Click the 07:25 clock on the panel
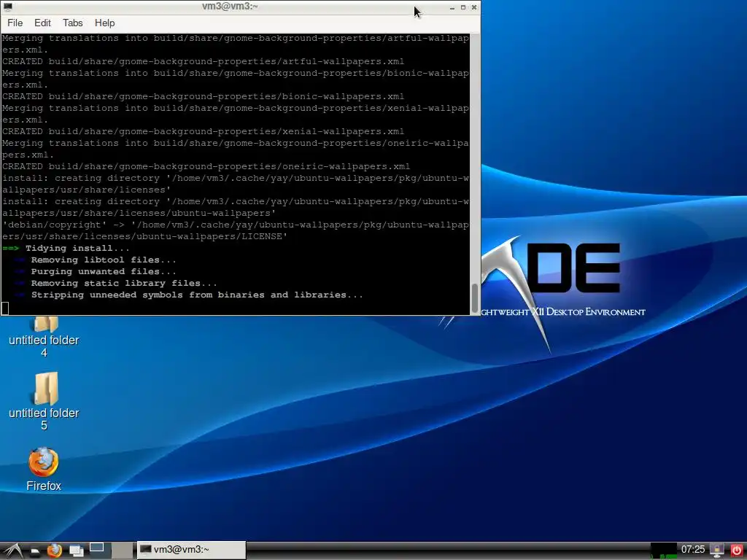 [x=693, y=550]
